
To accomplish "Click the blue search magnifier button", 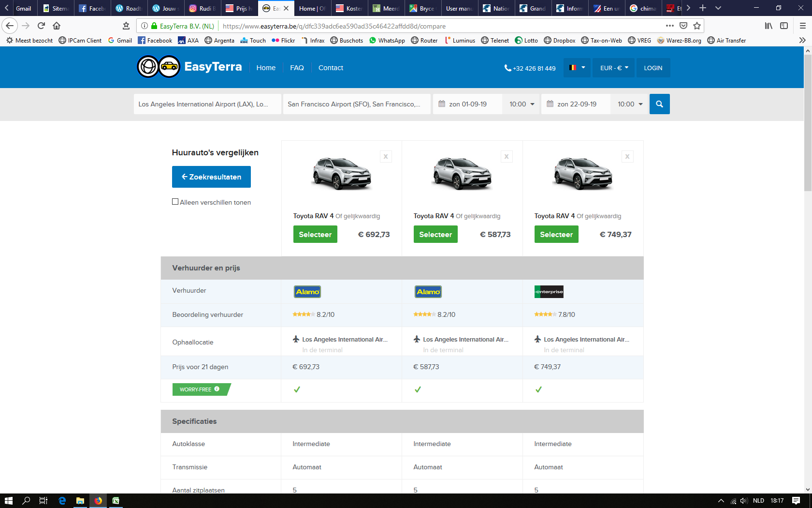I will coord(659,104).
